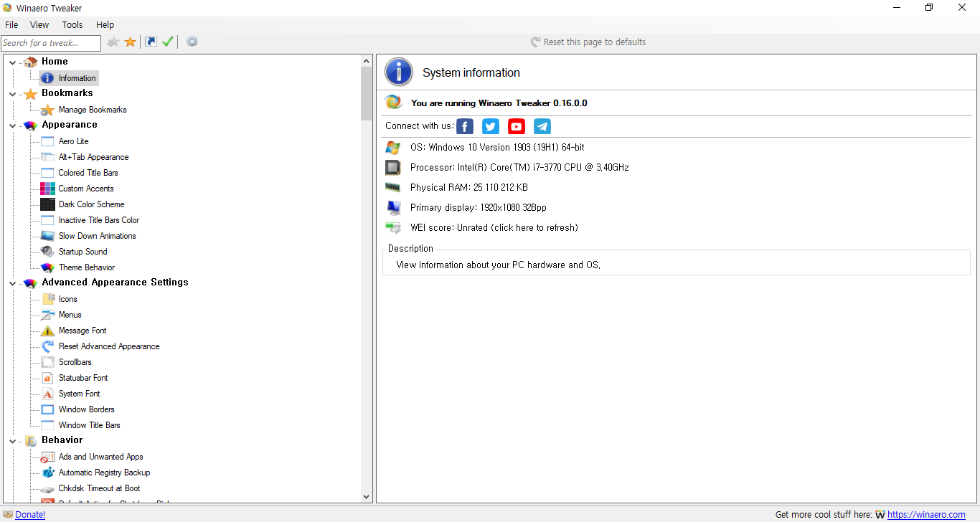Click the Slow Down Animations icon
This screenshot has width=980, height=522.
pos(47,236)
